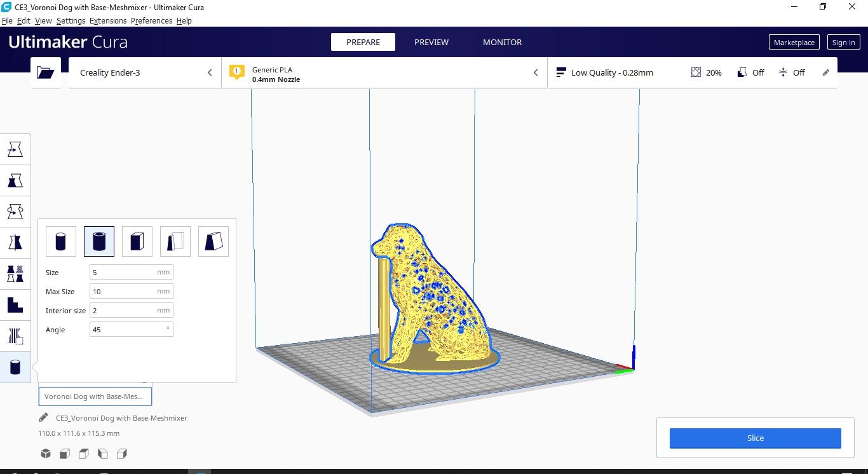Switch to front view cube
This screenshot has height=474, width=868.
[65, 454]
